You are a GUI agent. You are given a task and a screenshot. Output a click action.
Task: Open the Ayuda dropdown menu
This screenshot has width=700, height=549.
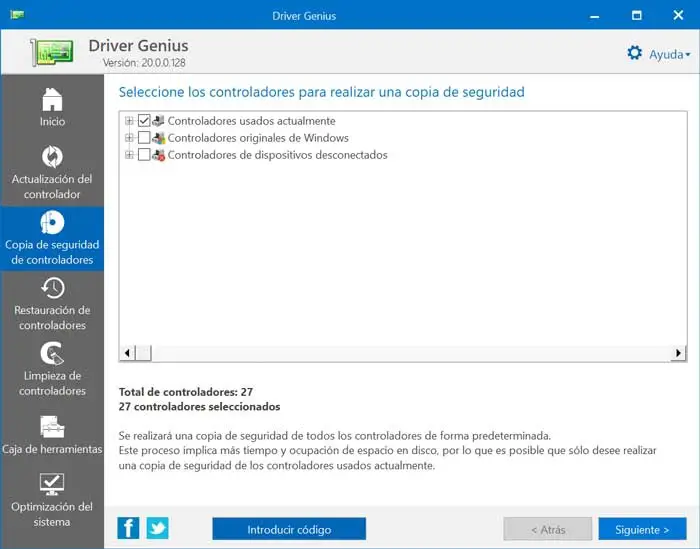click(669, 54)
